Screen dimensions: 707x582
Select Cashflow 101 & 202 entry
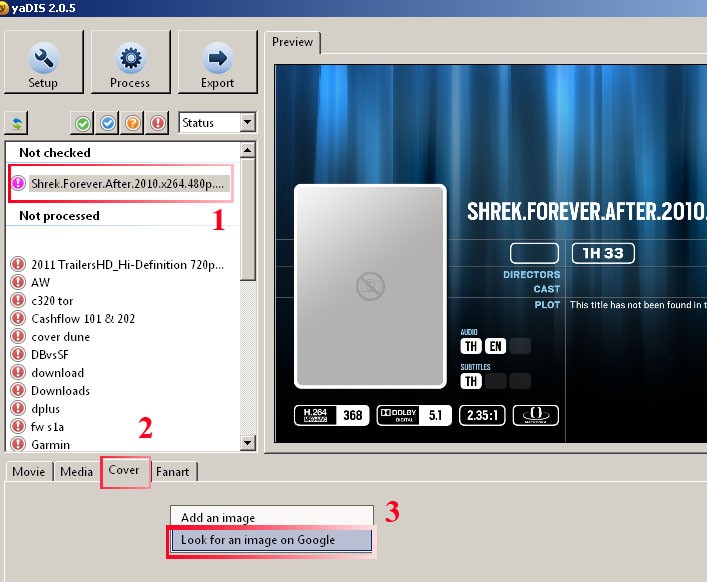(x=83, y=319)
